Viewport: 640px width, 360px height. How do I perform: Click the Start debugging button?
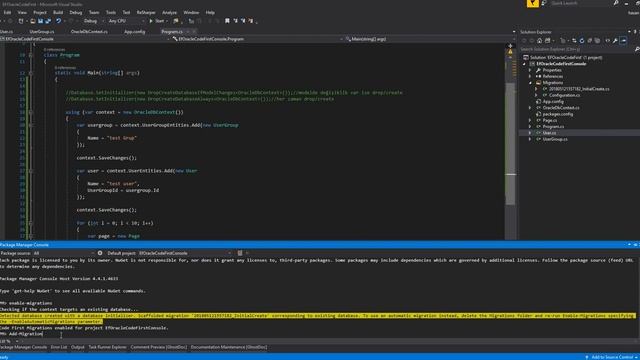[157, 21]
